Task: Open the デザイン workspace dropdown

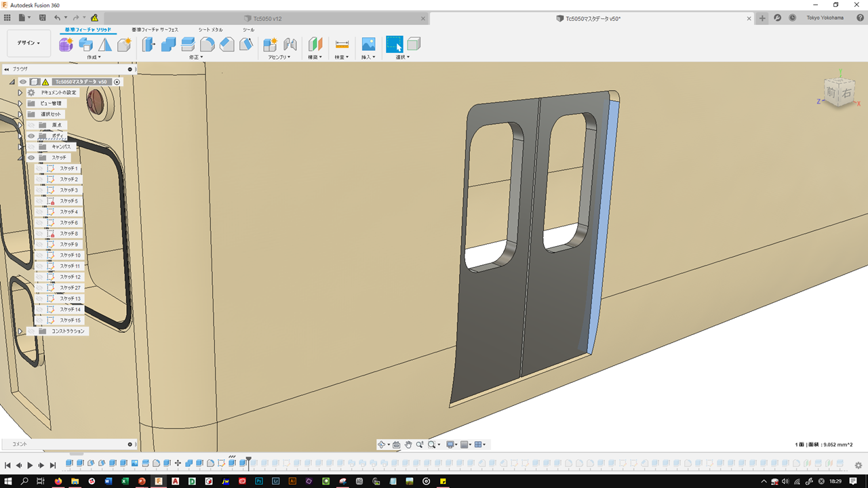Action: tap(28, 43)
